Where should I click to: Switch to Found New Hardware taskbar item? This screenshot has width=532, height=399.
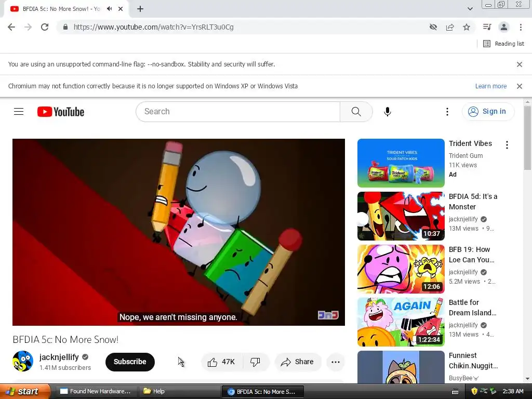coord(96,391)
